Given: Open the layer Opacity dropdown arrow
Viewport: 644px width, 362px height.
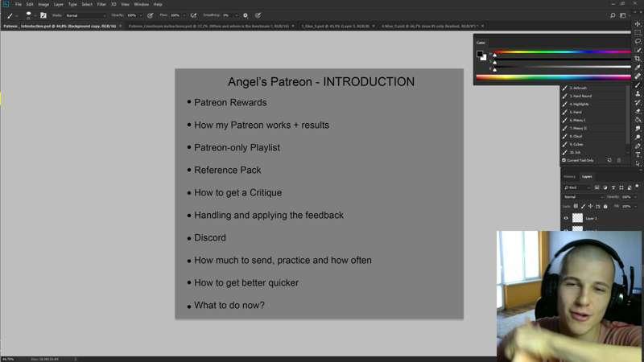Looking at the screenshot, I should click(635, 197).
